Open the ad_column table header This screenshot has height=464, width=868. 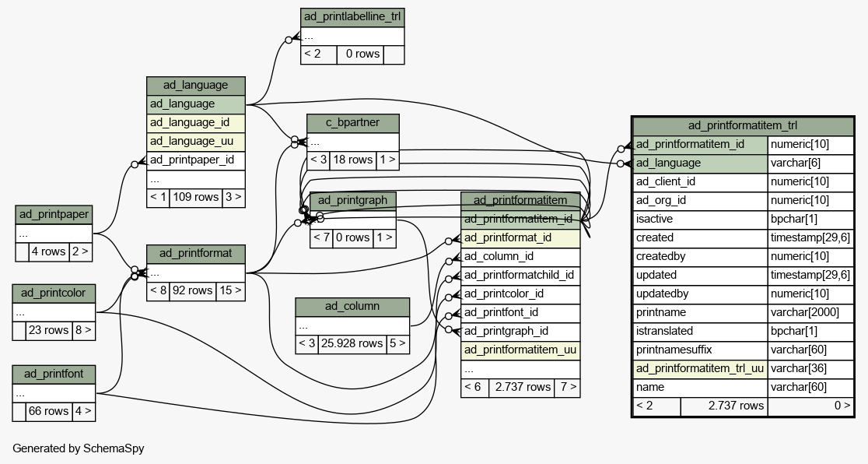[x=352, y=306]
